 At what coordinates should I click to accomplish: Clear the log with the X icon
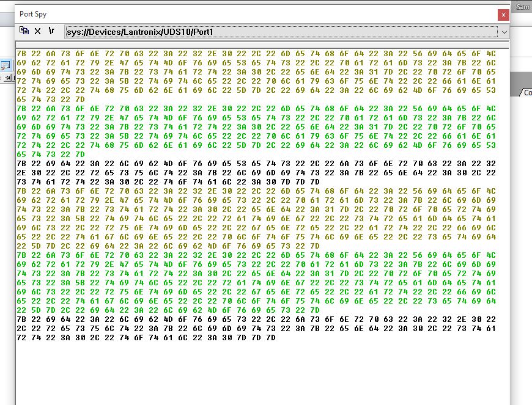(37, 31)
